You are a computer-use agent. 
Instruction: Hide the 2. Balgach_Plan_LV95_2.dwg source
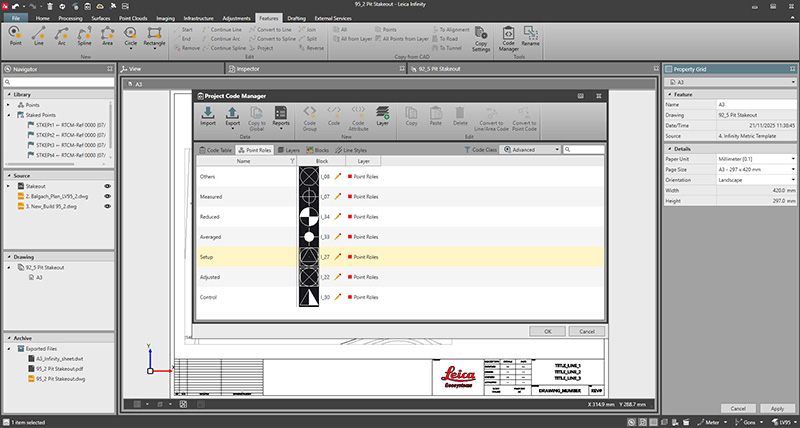coord(106,196)
